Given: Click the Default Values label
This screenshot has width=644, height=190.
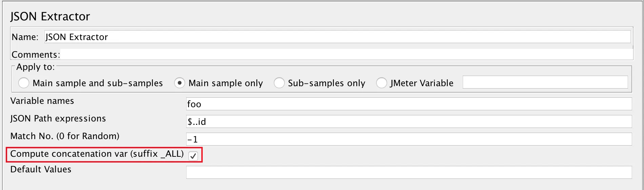Looking at the screenshot, I should point(41,169).
